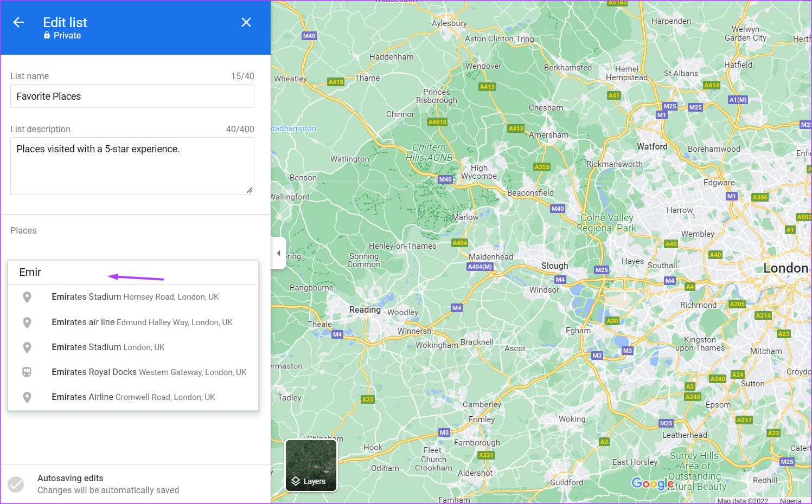Close the Edit list panel

pyautogui.click(x=246, y=22)
